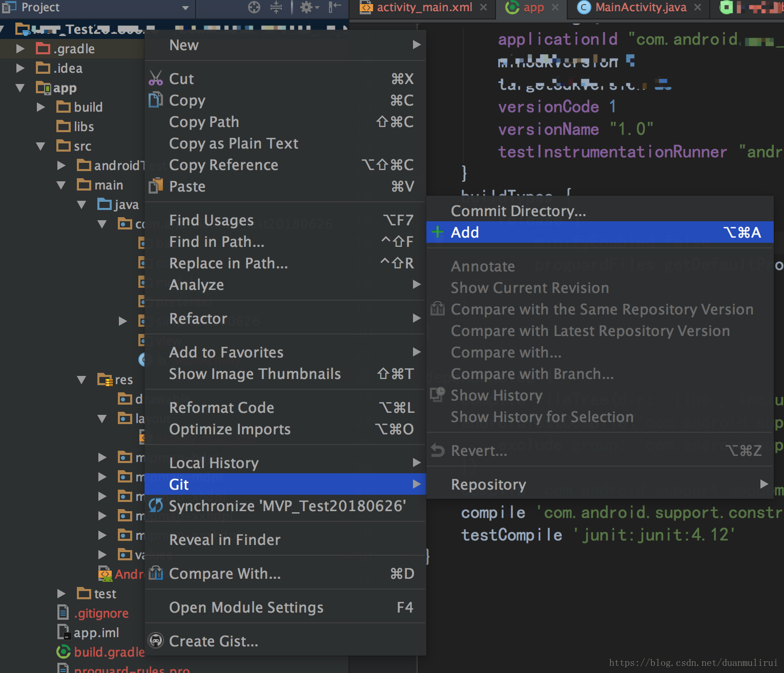The height and width of the screenshot is (673, 784).
Task: Close the MainActivity.java tab
Action: click(697, 7)
